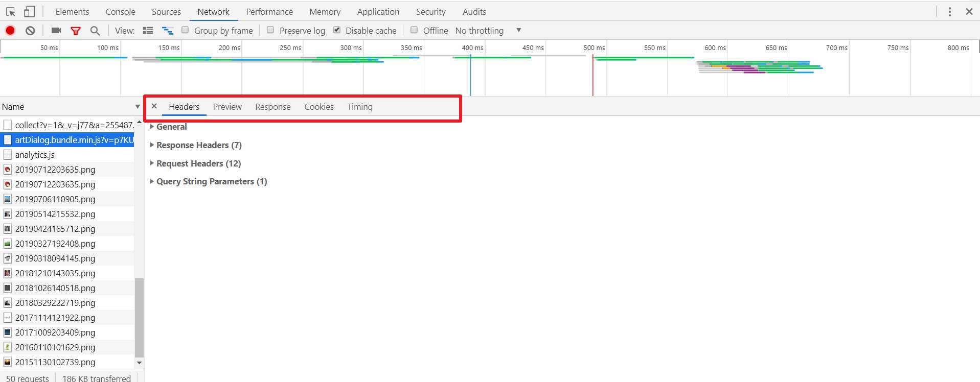Uncheck Disable cache checkbox
The width and height of the screenshot is (980, 382).
(337, 30)
